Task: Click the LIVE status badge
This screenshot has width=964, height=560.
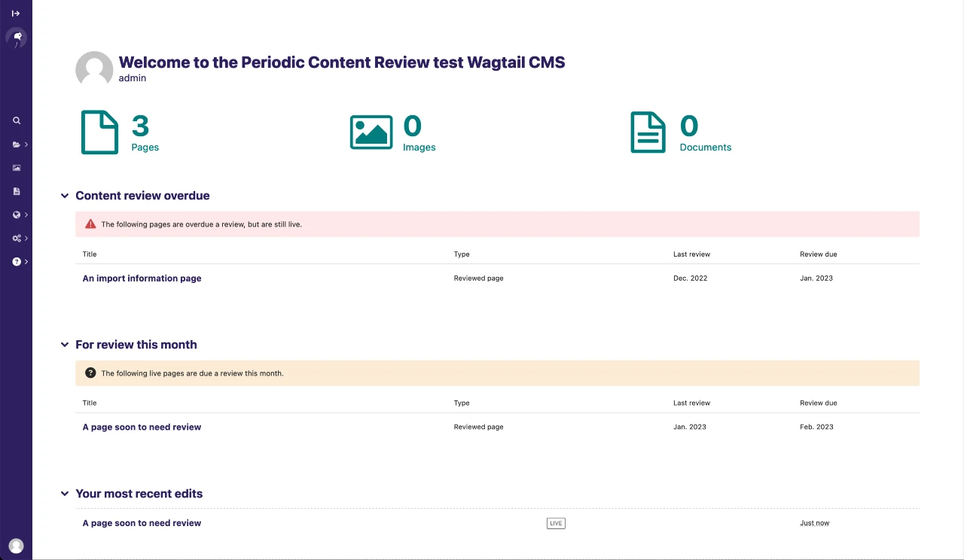Action: (x=556, y=523)
